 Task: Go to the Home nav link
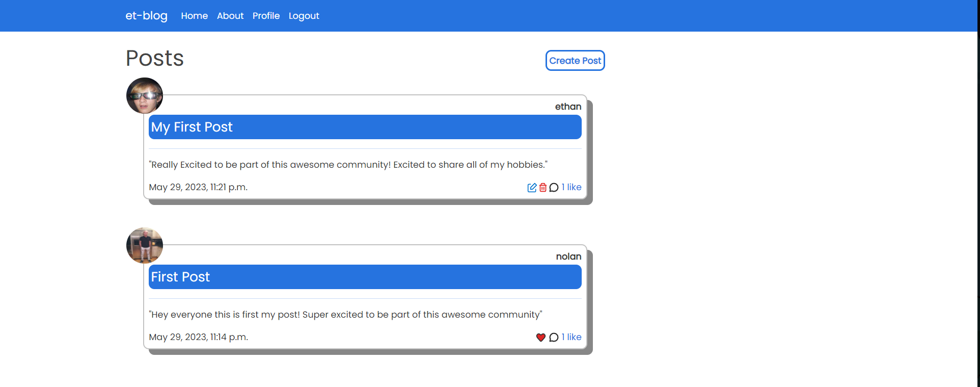click(195, 16)
